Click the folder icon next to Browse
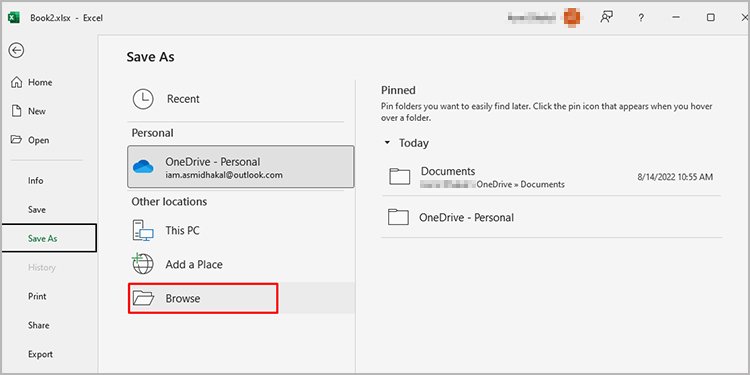The width and height of the screenshot is (750, 375). click(143, 298)
